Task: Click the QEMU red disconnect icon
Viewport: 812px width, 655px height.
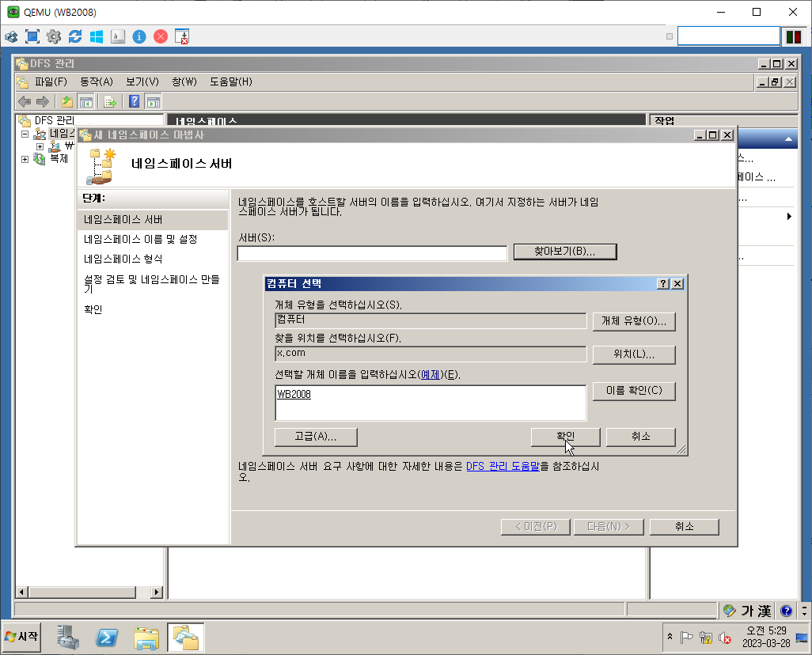Action: point(161,36)
